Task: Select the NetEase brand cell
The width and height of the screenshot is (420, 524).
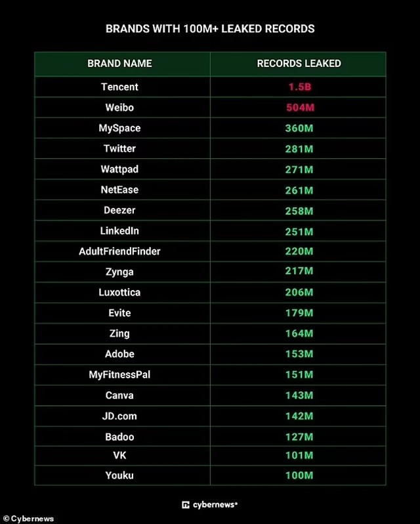Action: pos(119,190)
